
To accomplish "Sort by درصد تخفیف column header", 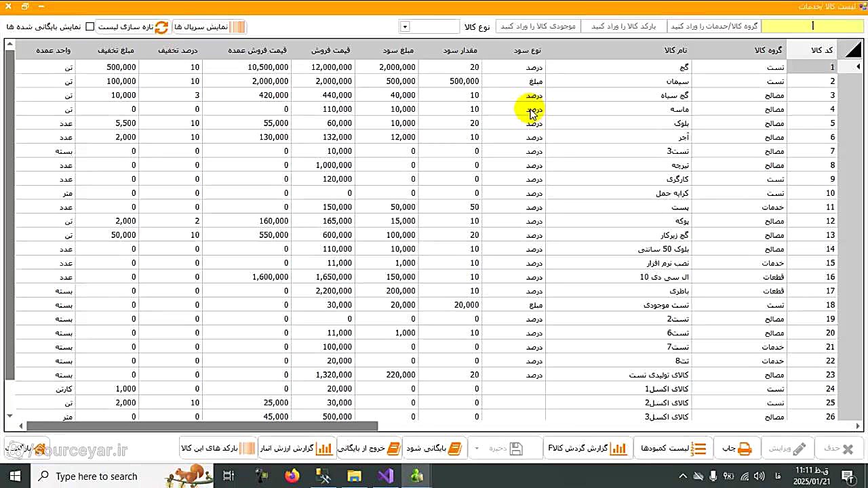I will (170, 50).
